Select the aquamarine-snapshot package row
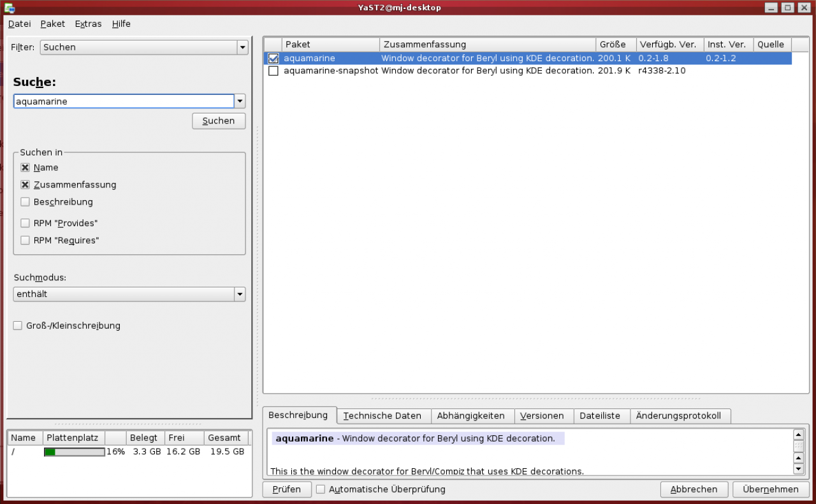816x504 pixels. click(528, 71)
